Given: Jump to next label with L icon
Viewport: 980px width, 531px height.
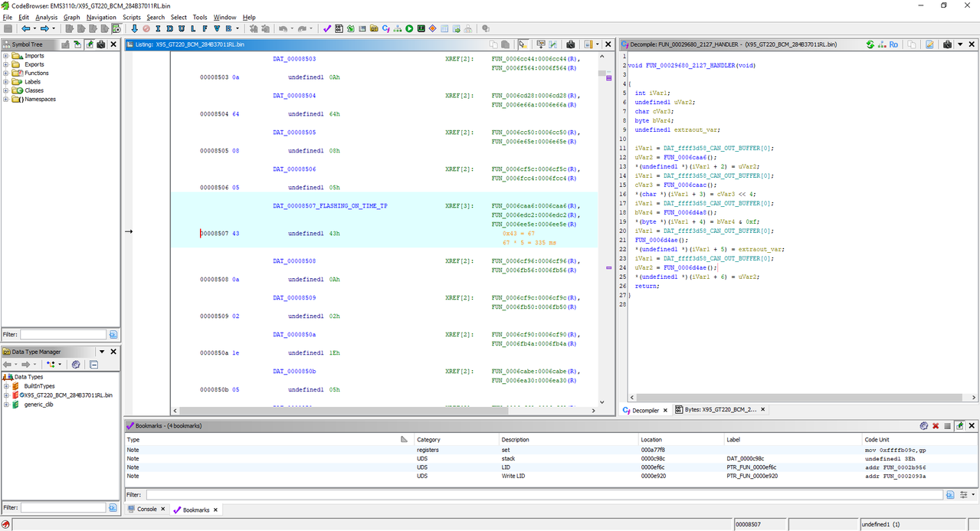Looking at the screenshot, I should (192, 28).
